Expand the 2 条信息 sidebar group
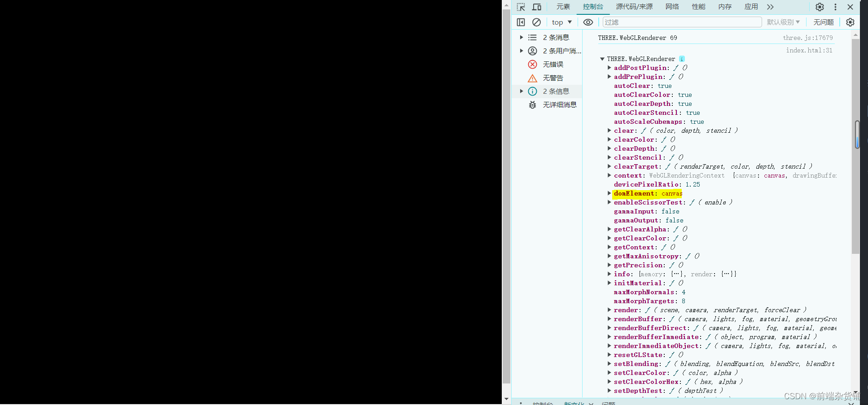Viewport: 868px width, 405px height. tap(521, 91)
